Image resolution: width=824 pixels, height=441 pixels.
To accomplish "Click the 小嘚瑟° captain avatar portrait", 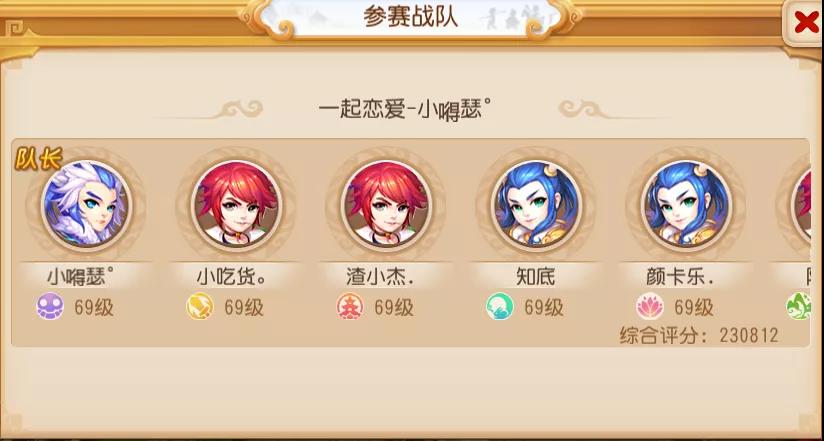I will point(86,205).
